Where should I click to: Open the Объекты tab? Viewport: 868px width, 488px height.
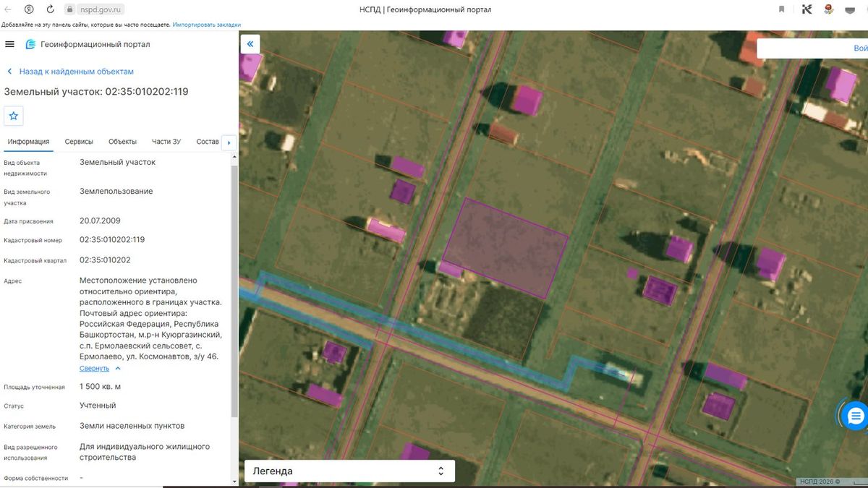123,142
